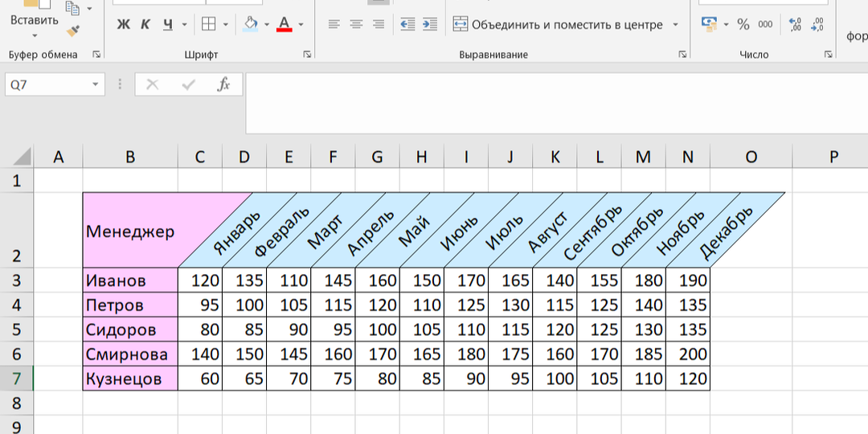Confirm formula entry checkmark icon

tap(189, 84)
